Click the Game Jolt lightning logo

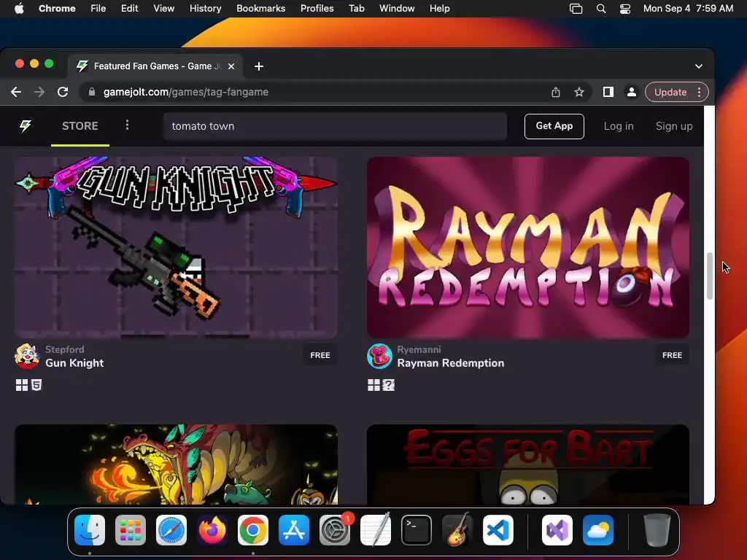(x=26, y=126)
